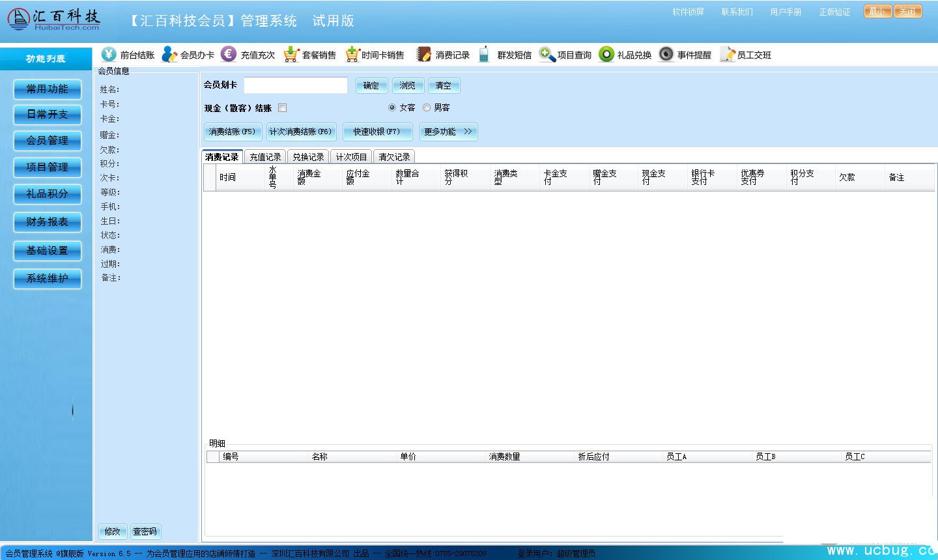Click the 确定 confirm button
Screen dimensions: 938x560
point(371,85)
